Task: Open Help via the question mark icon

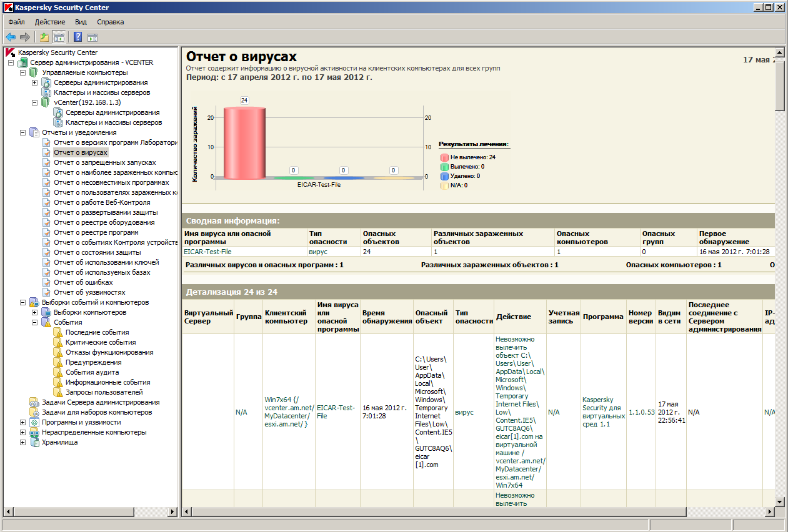Action: [78, 37]
